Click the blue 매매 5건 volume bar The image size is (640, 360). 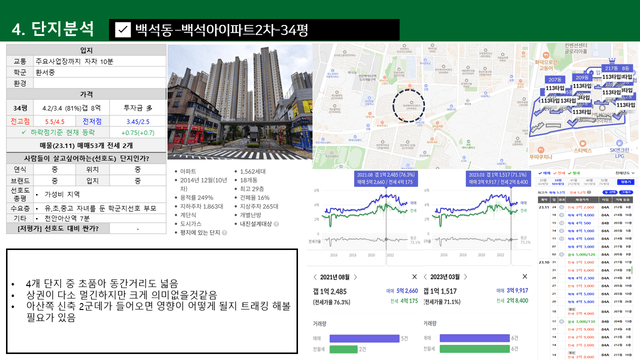tap(364, 338)
